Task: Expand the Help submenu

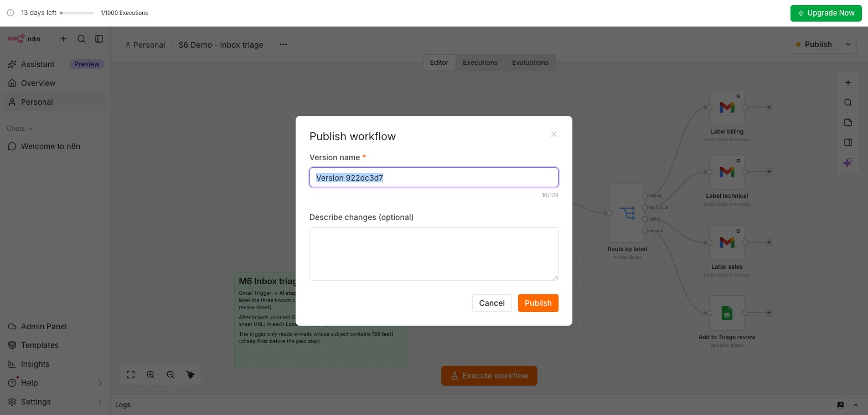Action: (100, 383)
